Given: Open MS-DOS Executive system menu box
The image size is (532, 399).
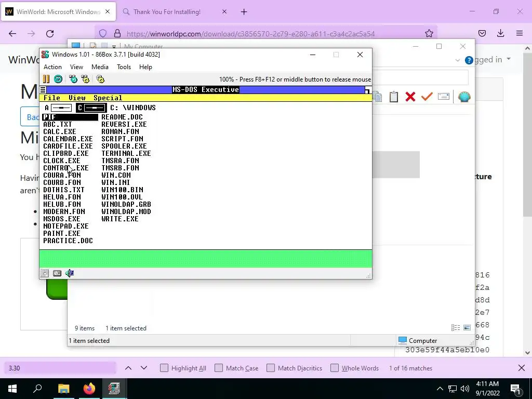Looking at the screenshot, I should 43,90.
